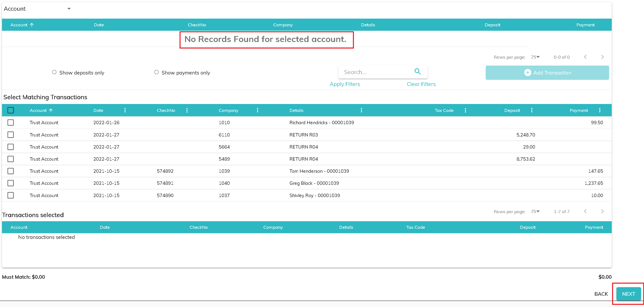This screenshot has height=307, width=644.
Task: Open rows per page dropdown under matching transactions
Action: tap(535, 211)
